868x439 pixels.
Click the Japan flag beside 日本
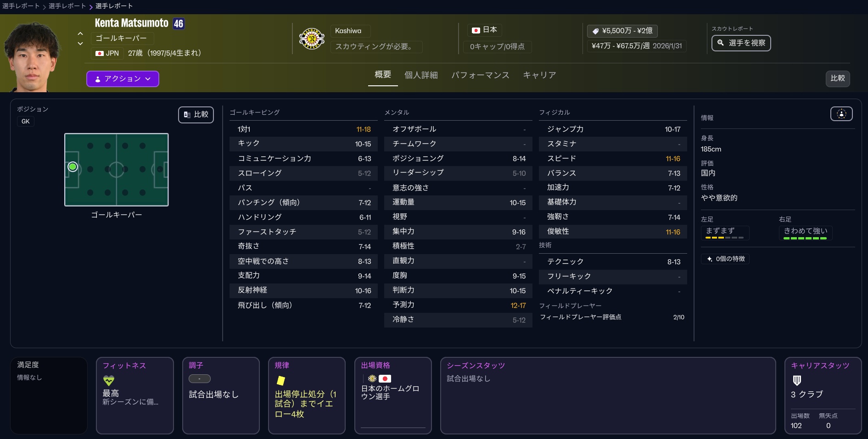[476, 30]
